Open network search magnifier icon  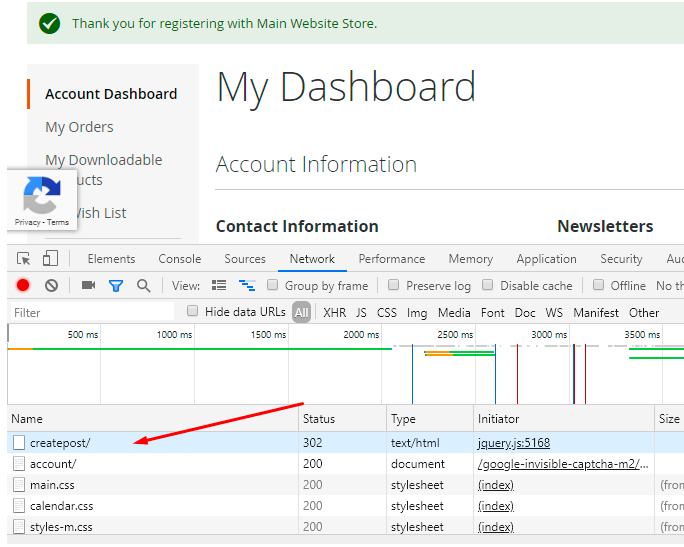[143, 286]
